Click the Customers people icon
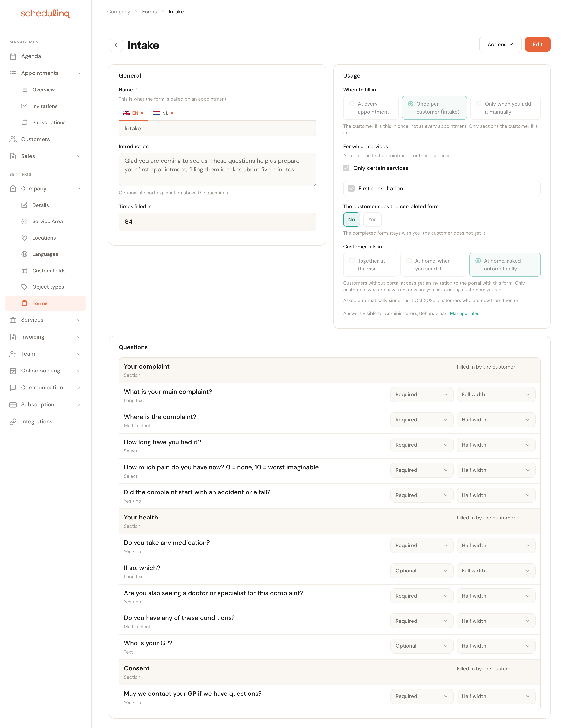Screen dimensions: 568x728 pyautogui.click(x=13, y=139)
